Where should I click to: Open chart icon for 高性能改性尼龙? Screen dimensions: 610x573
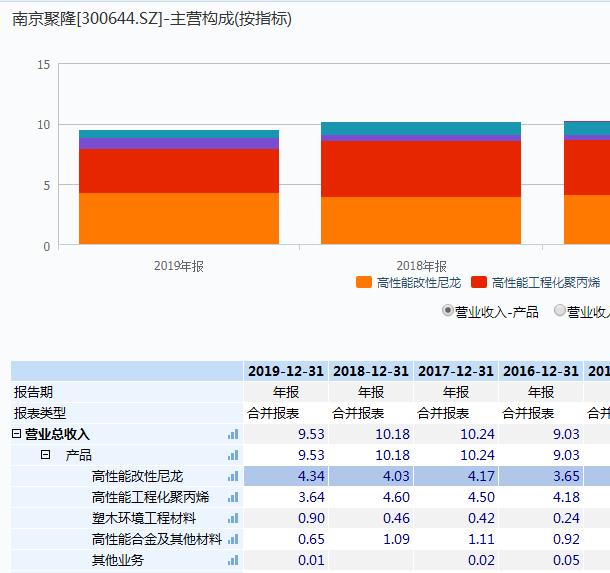pos(233,476)
